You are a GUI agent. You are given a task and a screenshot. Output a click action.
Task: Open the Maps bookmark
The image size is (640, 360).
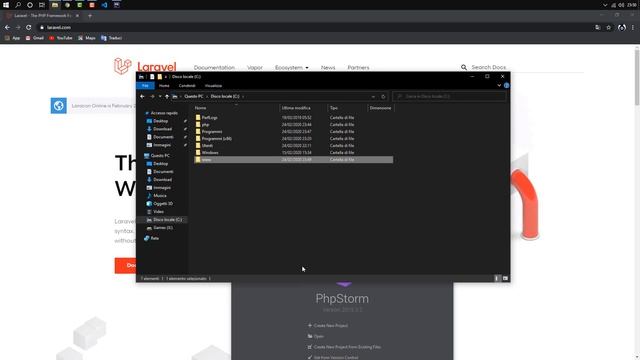pyautogui.click(x=87, y=38)
